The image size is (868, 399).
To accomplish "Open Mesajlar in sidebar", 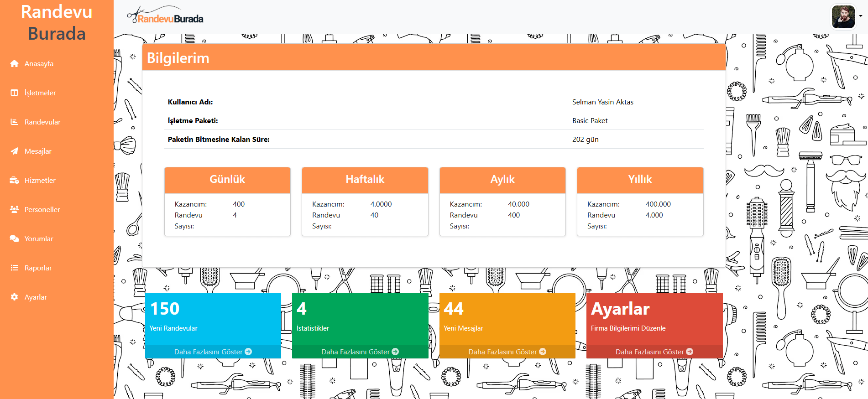I will 38,151.
